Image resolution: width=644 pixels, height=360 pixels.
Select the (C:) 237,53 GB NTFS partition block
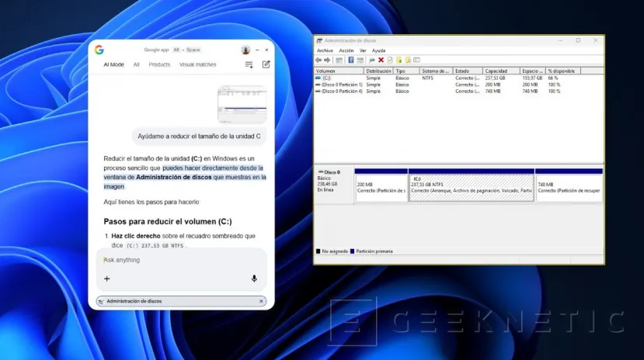coord(472,185)
